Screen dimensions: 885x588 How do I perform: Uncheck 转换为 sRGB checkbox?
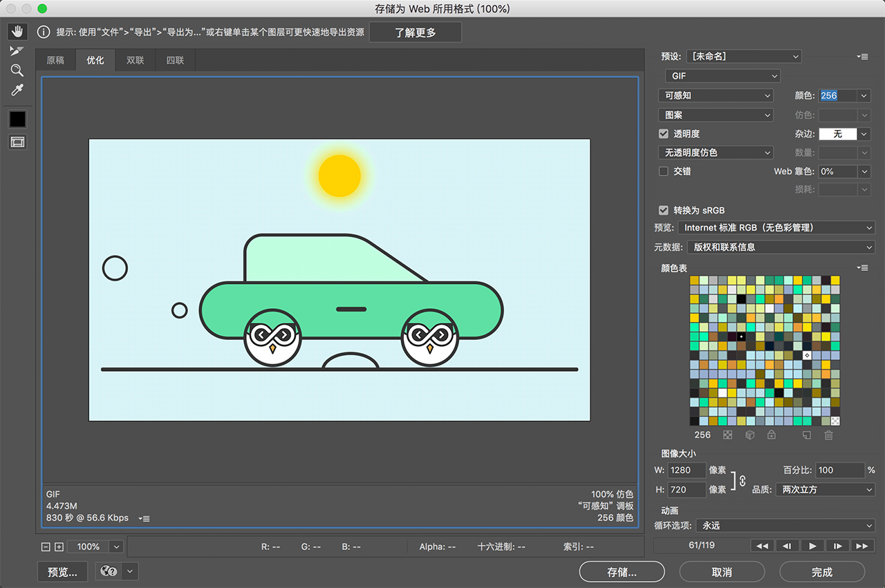[664, 210]
